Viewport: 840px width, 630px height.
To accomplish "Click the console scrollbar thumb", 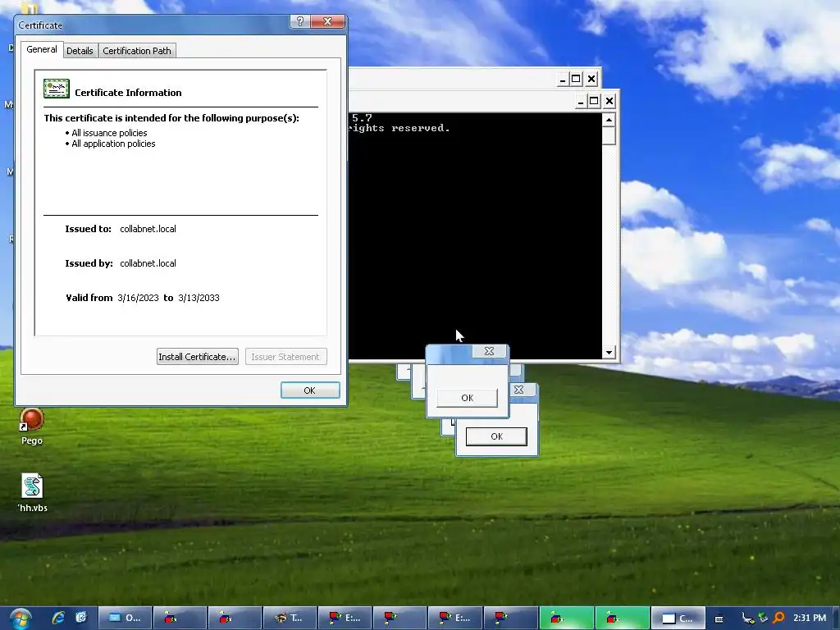I will (x=609, y=135).
